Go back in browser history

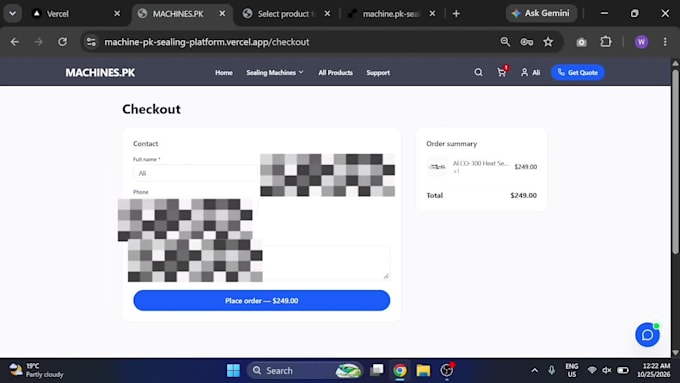pyautogui.click(x=15, y=42)
